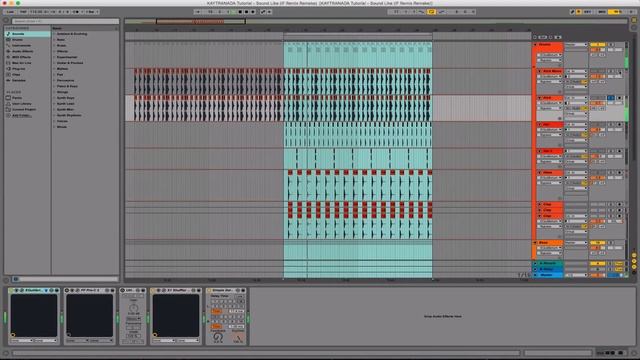Expand the Synth Lead folder
640x360 pixels.
click(x=55, y=104)
